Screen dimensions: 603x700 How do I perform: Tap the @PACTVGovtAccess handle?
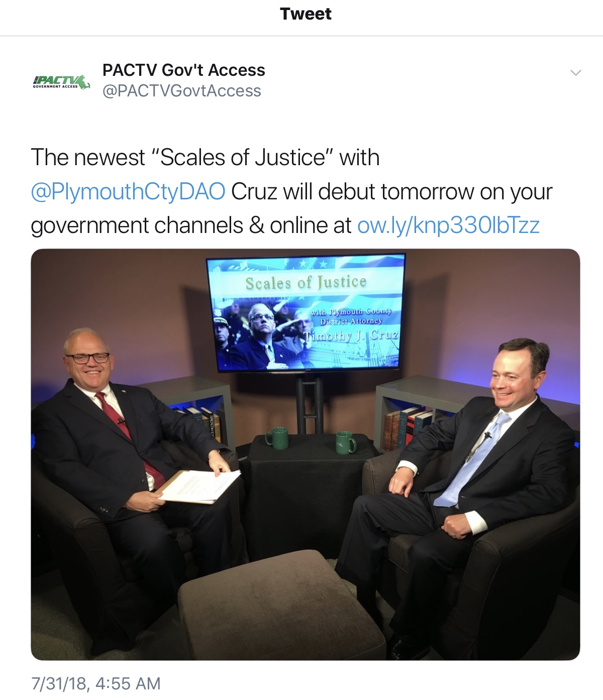181,91
